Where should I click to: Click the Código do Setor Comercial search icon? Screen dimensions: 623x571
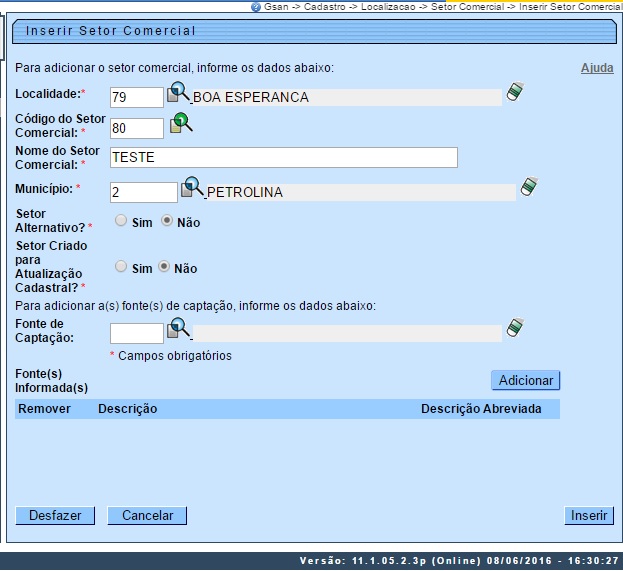click(180, 125)
